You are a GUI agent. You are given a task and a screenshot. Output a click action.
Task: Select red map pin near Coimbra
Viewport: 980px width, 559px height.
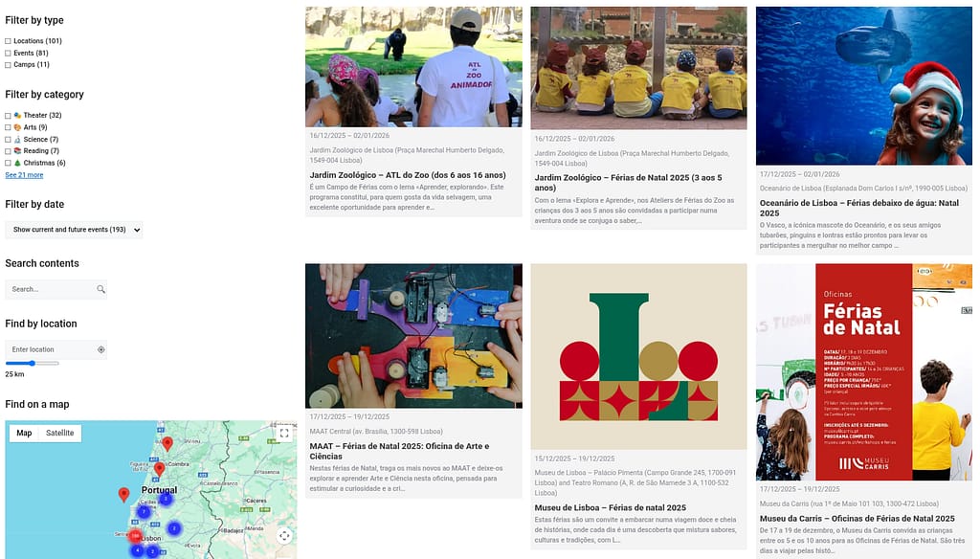point(160,469)
